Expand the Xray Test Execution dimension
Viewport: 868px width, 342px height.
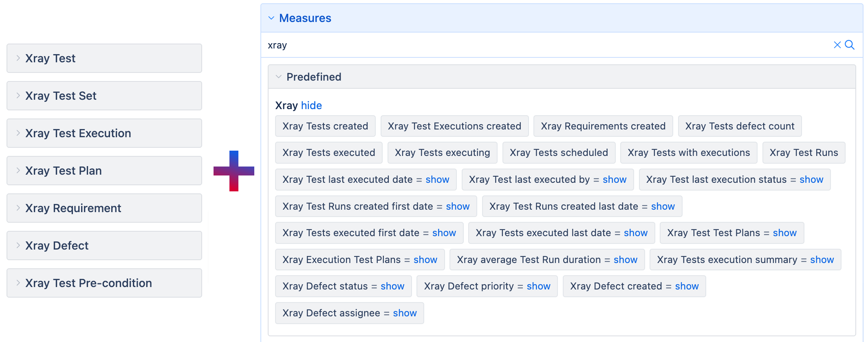click(x=18, y=133)
